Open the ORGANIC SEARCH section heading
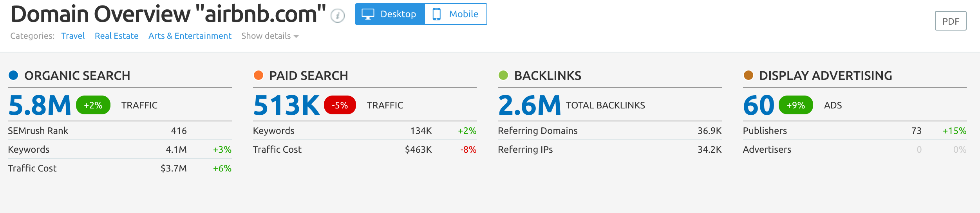 pos(77,76)
